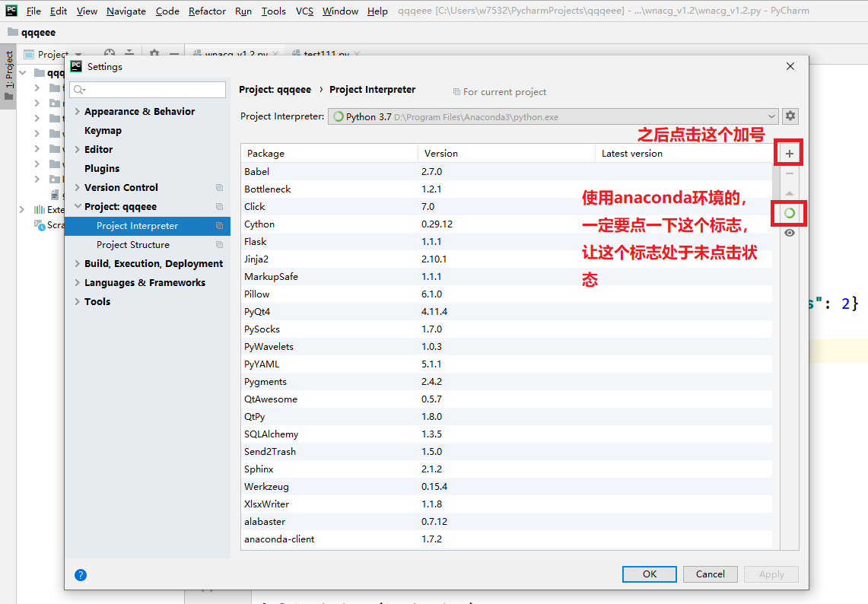Viewport: 868px width, 604px height.
Task: Expand Build, Execution, Deployment section
Action: click(78, 263)
